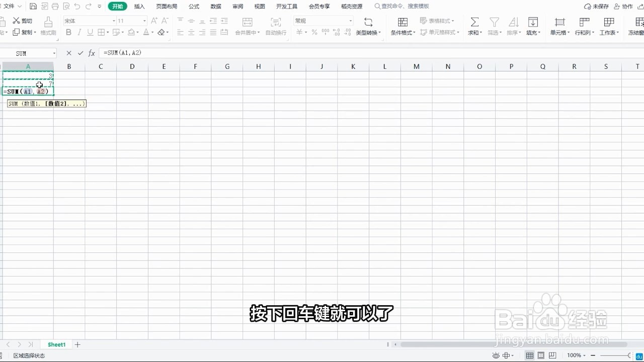Screen dimensions: 644x362
Task: Click the Undo arrow icon
Action: click(77, 7)
